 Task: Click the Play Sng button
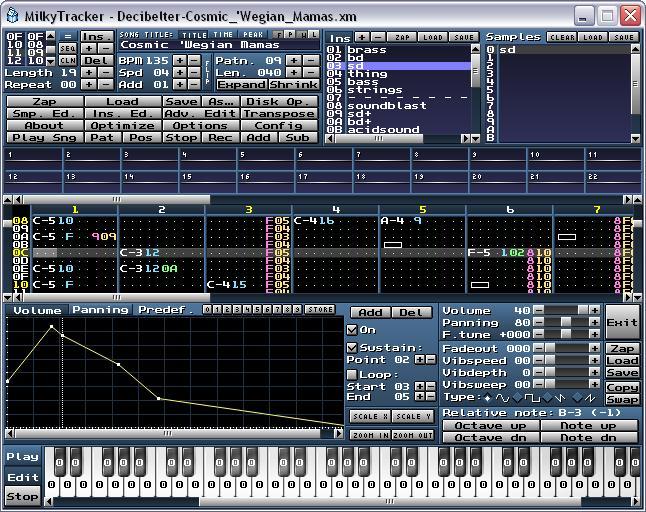pos(44,138)
